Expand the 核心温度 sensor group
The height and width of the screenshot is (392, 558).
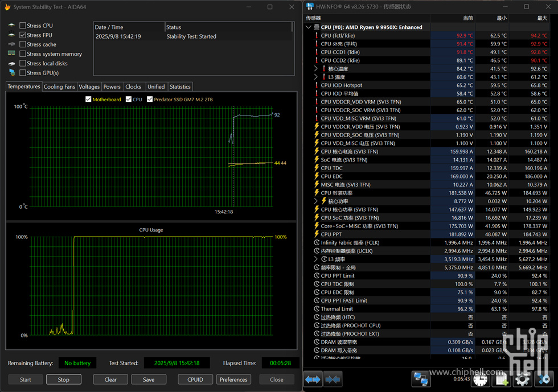click(x=315, y=68)
